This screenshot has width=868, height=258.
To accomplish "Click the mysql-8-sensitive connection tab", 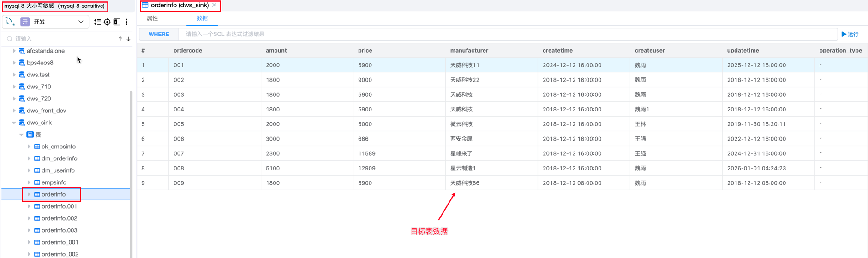I will tap(54, 6).
